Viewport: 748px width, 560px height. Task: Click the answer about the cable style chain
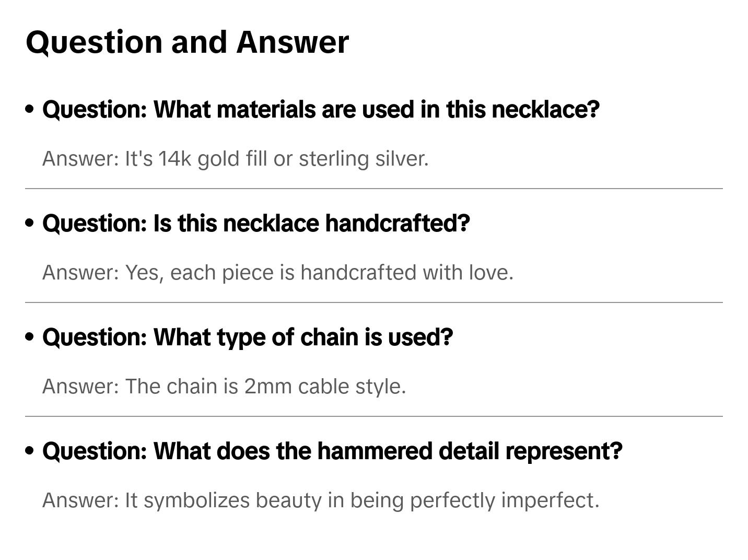click(224, 386)
